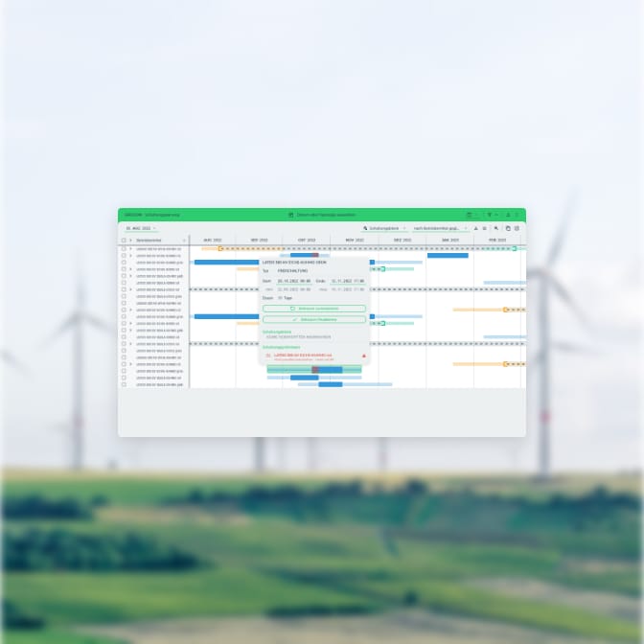Screen dimensions: 644x644
Task: Click the copy icon in the toolbar
Action: point(507,229)
